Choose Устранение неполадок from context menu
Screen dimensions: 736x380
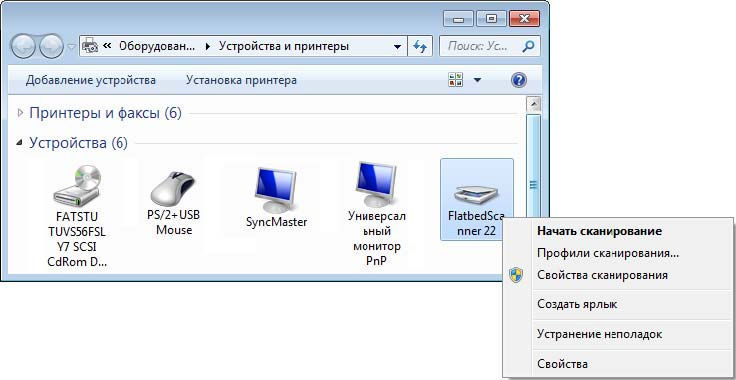[x=599, y=334]
